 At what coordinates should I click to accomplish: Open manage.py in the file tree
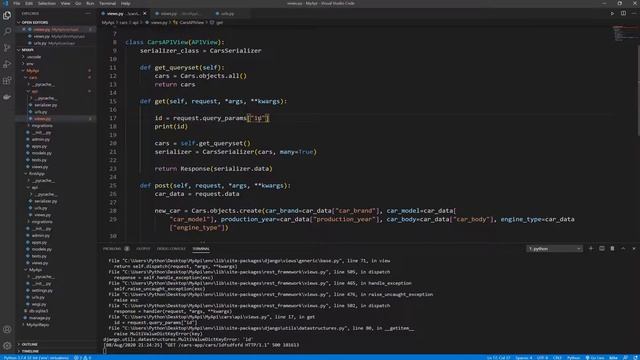pyautogui.click(x=40, y=318)
